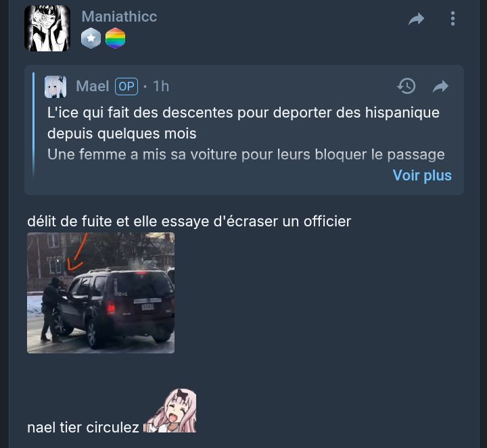Click the blue vertical bar of the quote

[x=34, y=124]
